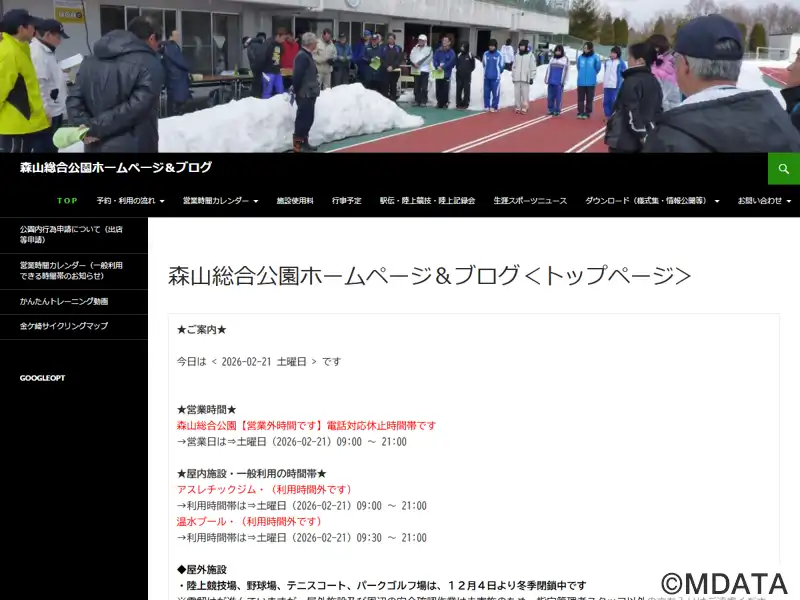Click text 営業日は⇒土曜日 09:00 ~ 21:00
Screen dimensions: 800x600
[292, 442]
